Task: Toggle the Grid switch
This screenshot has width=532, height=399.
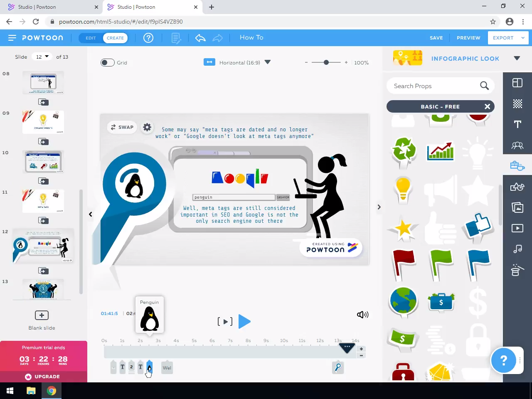Action: 107,63
